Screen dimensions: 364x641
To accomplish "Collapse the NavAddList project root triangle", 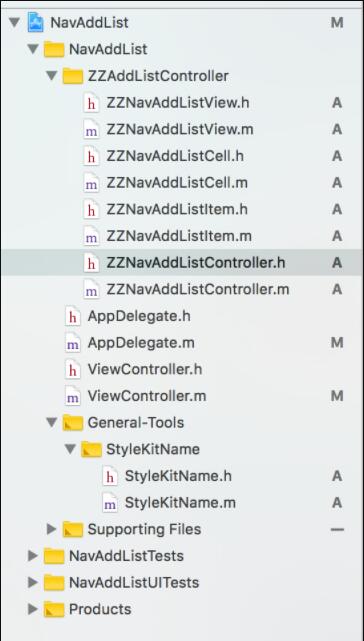I will pyautogui.click(x=14, y=22).
